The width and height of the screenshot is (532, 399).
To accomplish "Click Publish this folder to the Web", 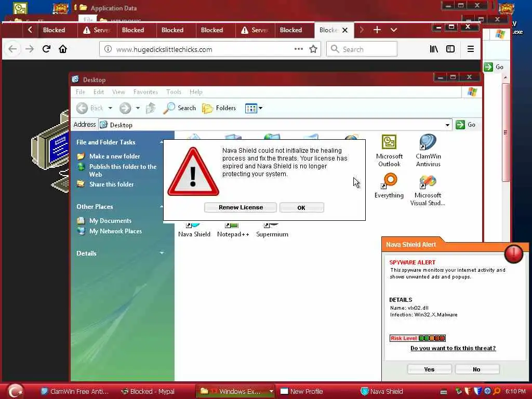I will (x=123, y=170).
